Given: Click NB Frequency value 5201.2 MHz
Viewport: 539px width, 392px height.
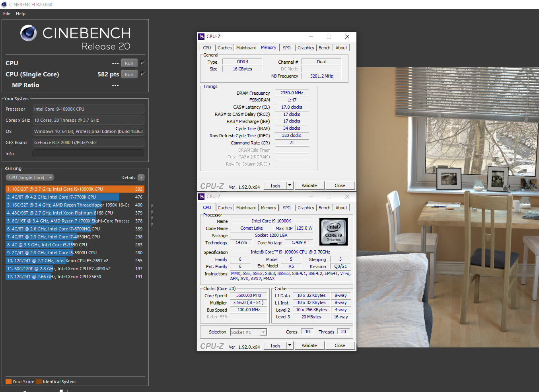Looking at the screenshot, I should (321, 76).
